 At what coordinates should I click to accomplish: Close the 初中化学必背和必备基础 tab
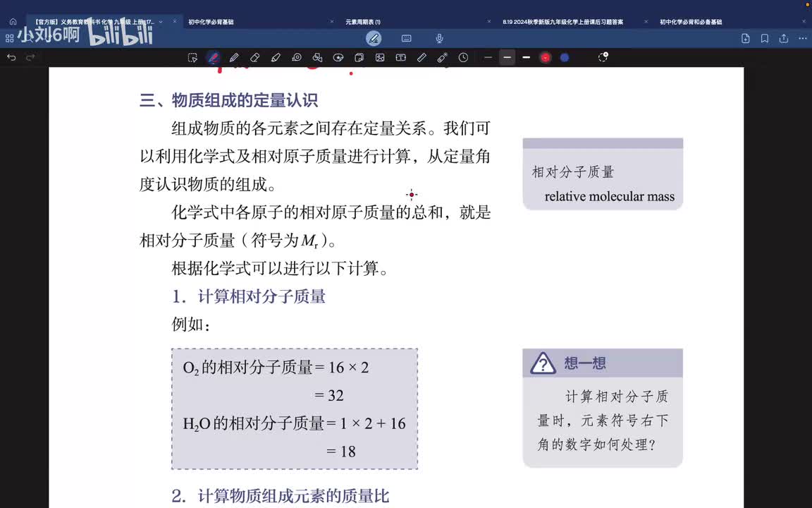coord(804,21)
